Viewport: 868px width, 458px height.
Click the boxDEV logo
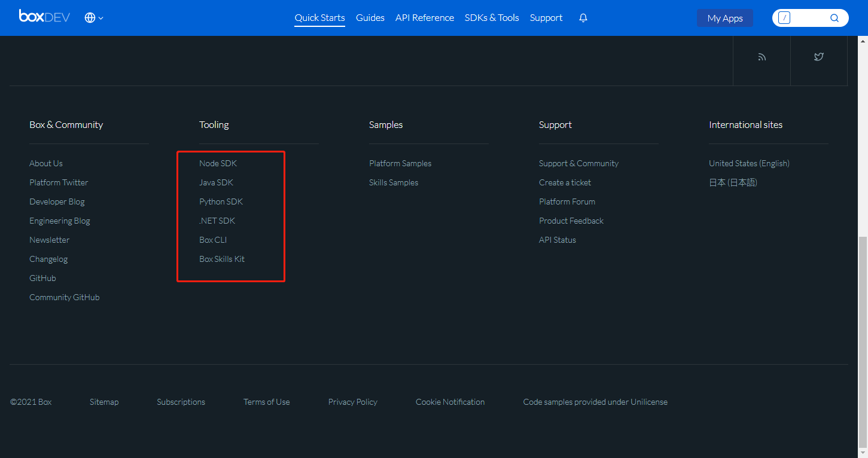[x=44, y=17]
